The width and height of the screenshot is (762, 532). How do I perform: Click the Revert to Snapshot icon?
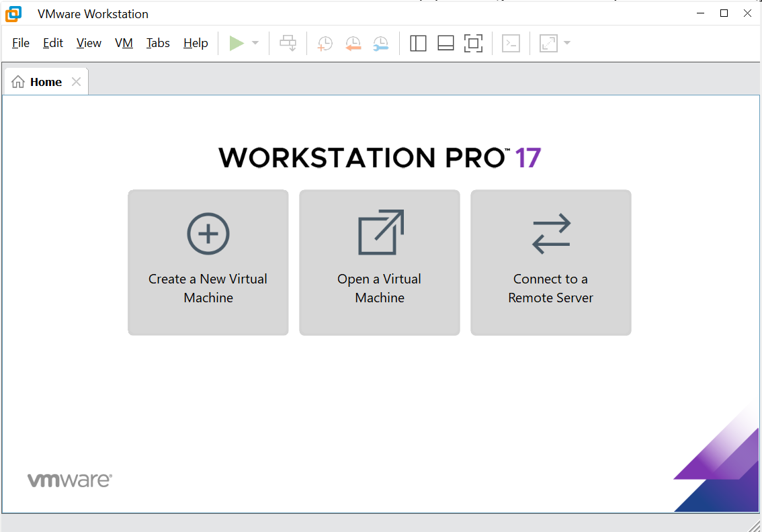353,44
